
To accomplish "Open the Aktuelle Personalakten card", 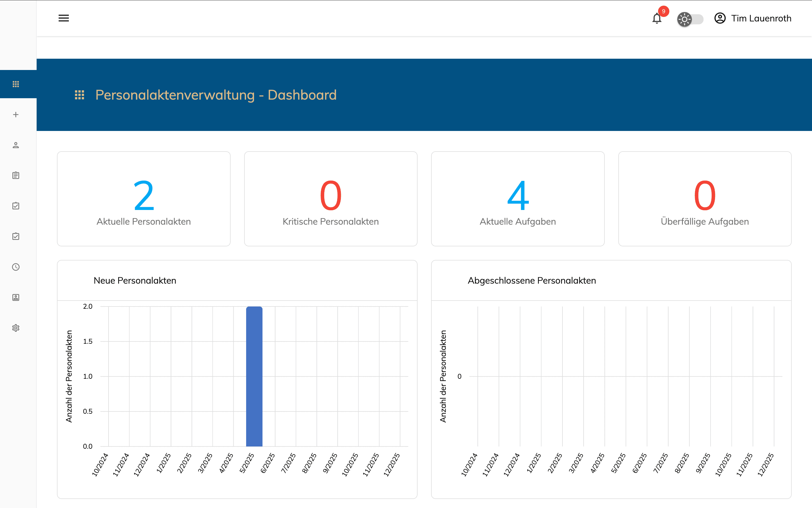I will tap(144, 199).
